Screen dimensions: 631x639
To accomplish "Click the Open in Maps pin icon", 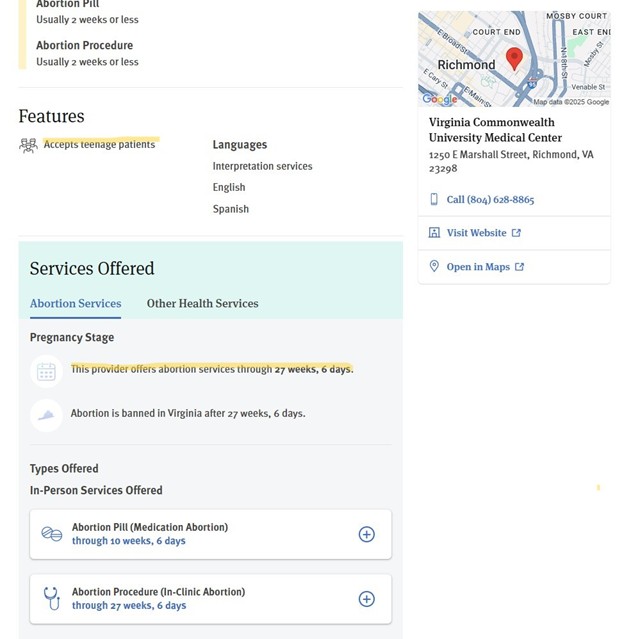I will [434, 267].
